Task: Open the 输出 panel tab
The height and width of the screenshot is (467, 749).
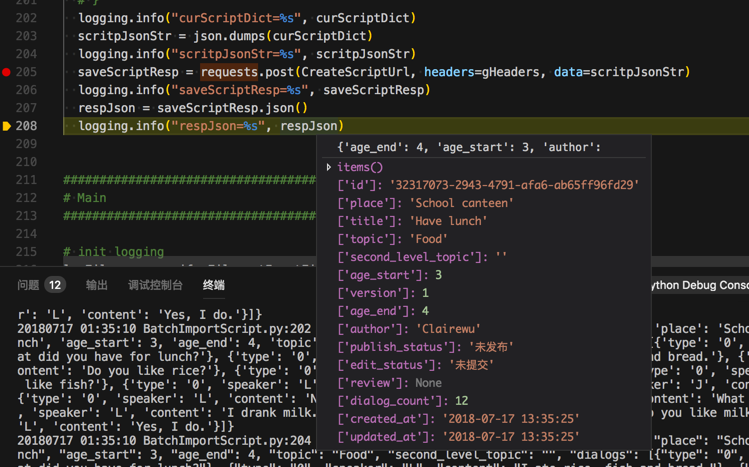Action: click(x=97, y=285)
